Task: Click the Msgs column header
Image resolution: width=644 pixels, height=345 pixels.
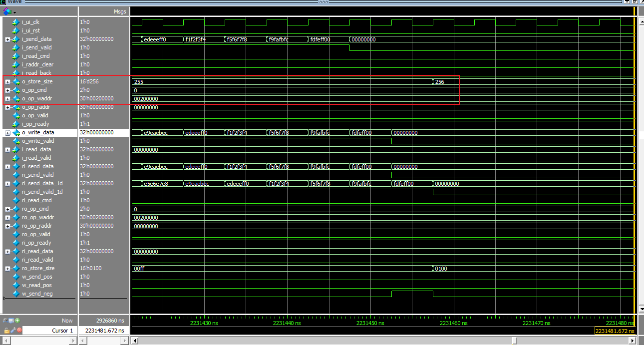Action: [104, 11]
